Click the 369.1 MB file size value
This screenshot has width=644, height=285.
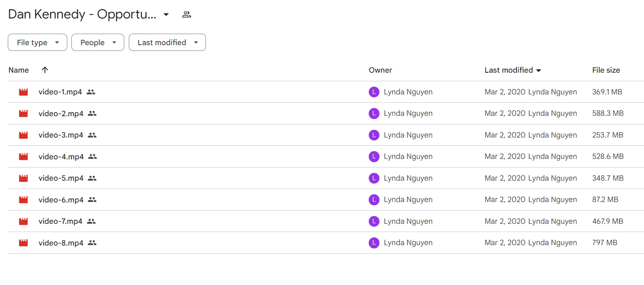click(607, 92)
